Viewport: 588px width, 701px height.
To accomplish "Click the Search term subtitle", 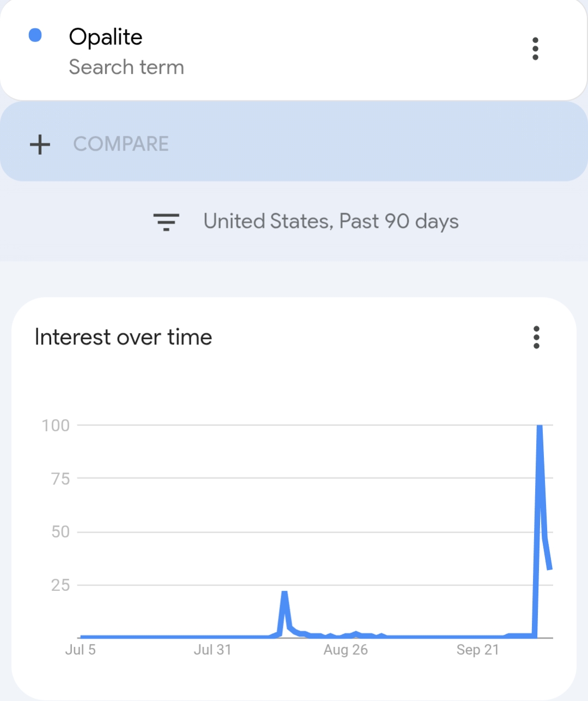I will (x=126, y=67).
